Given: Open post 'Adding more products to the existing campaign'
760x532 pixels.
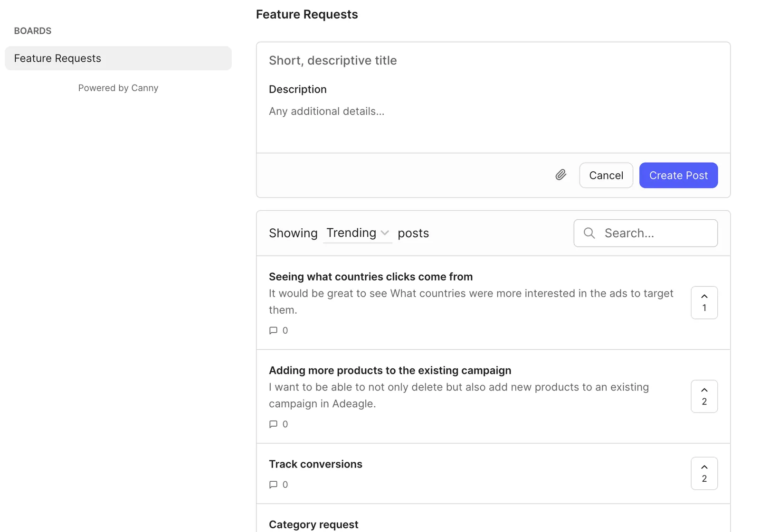Looking at the screenshot, I should 390,371.
